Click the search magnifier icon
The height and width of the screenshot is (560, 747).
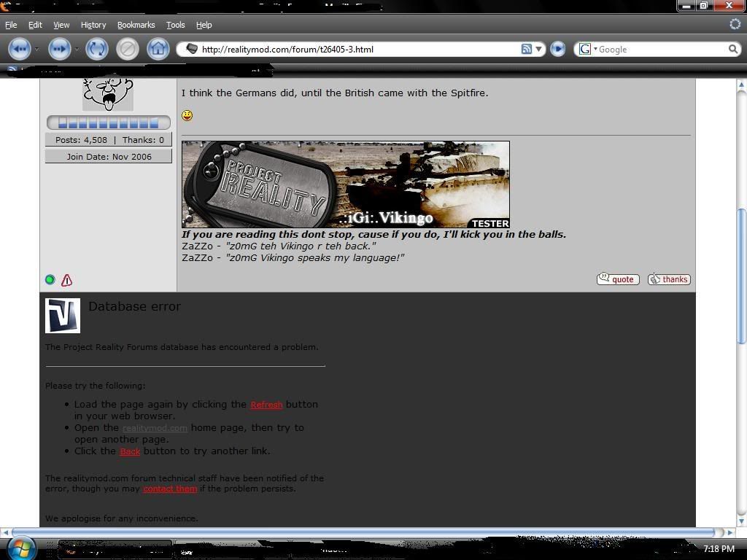click(732, 49)
